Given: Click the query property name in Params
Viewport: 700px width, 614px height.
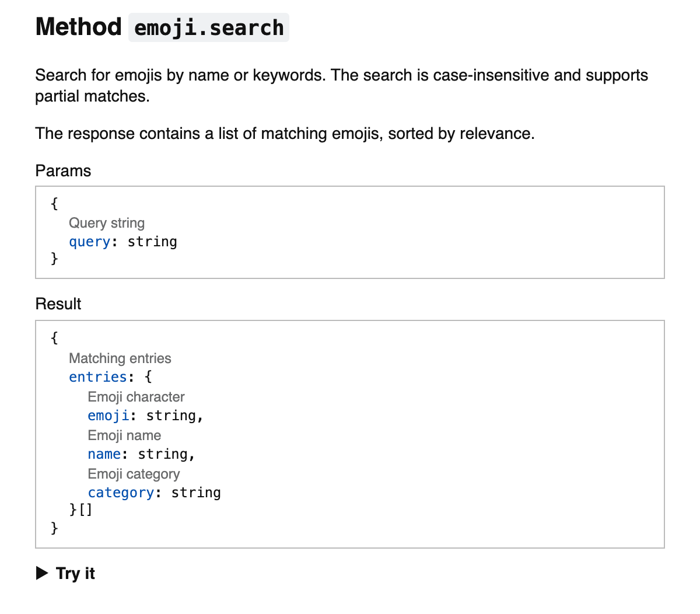Looking at the screenshot, I should 89,242.
